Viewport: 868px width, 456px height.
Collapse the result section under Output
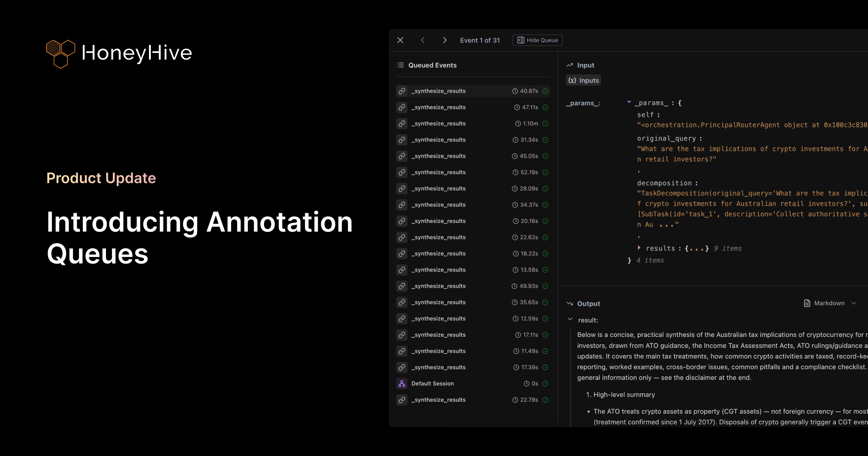(x=570, y=320)
